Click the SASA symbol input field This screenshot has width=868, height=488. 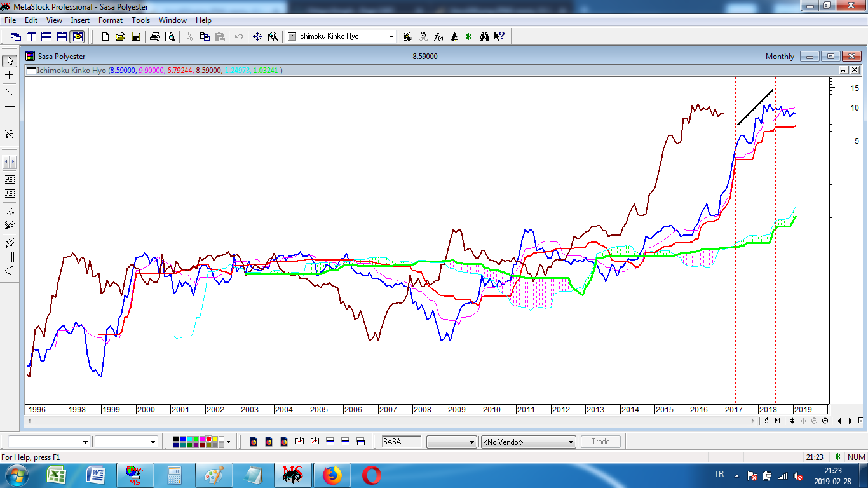point(402,442)
